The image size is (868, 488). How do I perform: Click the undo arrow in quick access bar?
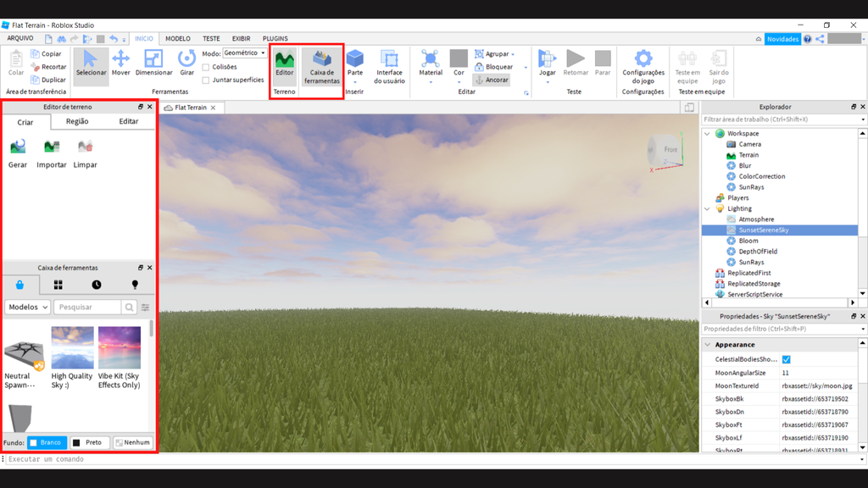[114, 39]
